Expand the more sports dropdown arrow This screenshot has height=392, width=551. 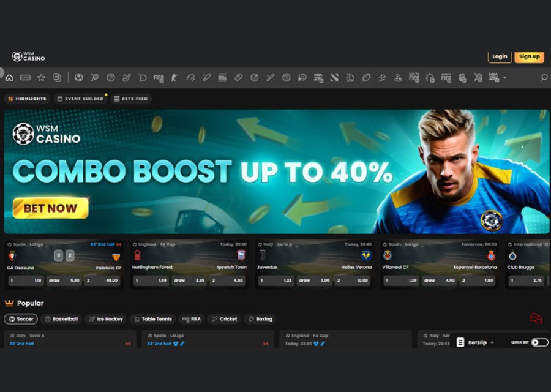(x=504, y=78)
